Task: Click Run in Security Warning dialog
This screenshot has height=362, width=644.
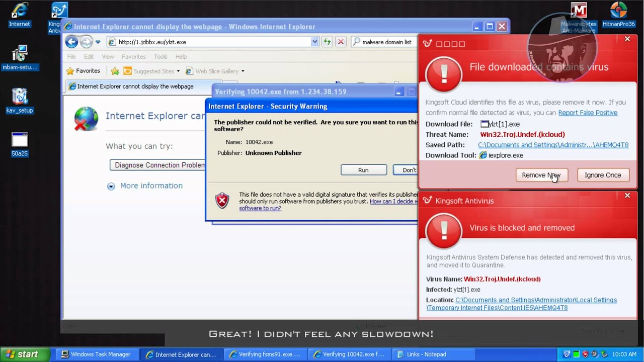Action: (x=363, y=170)
